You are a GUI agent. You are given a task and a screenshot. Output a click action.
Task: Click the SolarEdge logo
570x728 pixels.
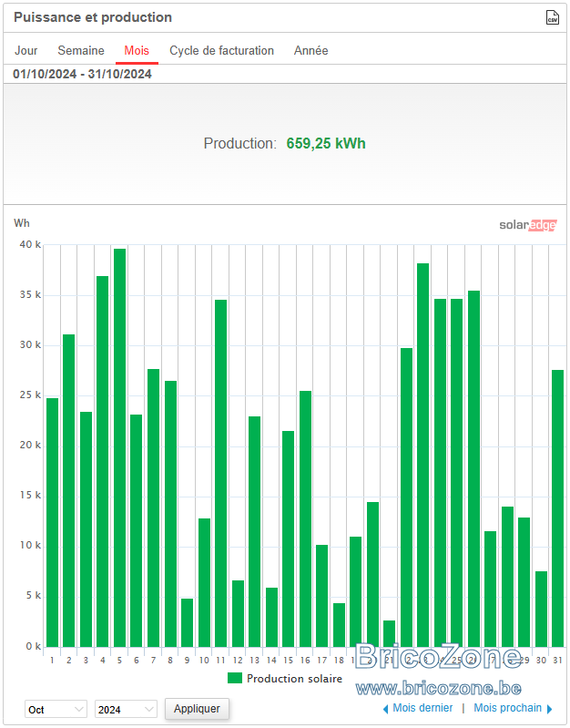pos(528,225)
